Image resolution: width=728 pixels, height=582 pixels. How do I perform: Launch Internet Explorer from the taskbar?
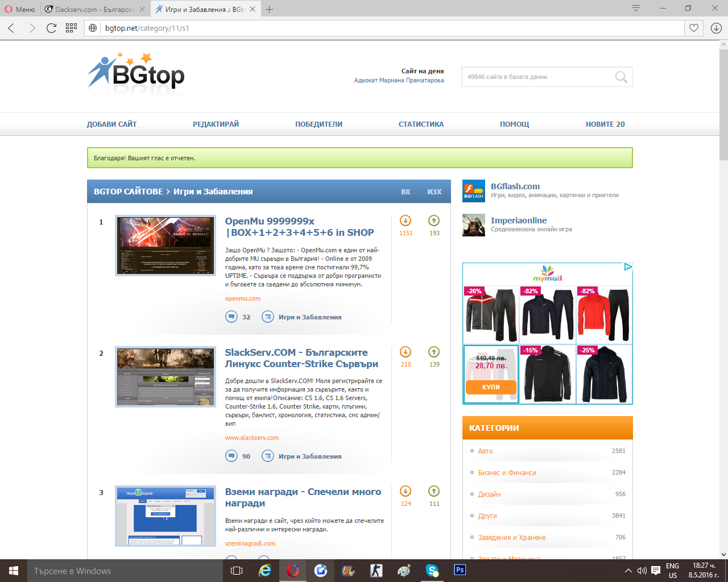(265, 571)
